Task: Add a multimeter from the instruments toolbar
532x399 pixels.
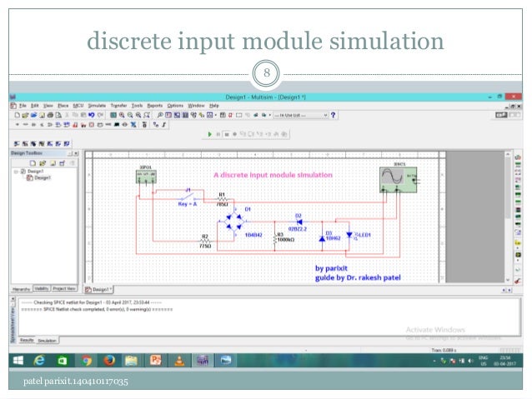Action: click(518, 157)
